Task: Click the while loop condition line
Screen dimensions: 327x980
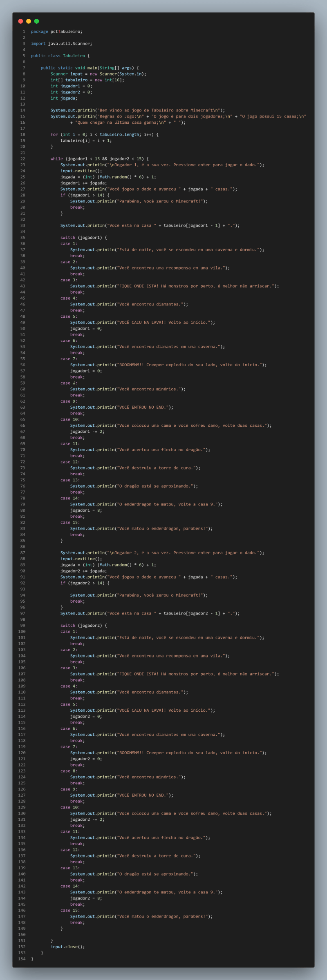Action: [x=100, y=159]
